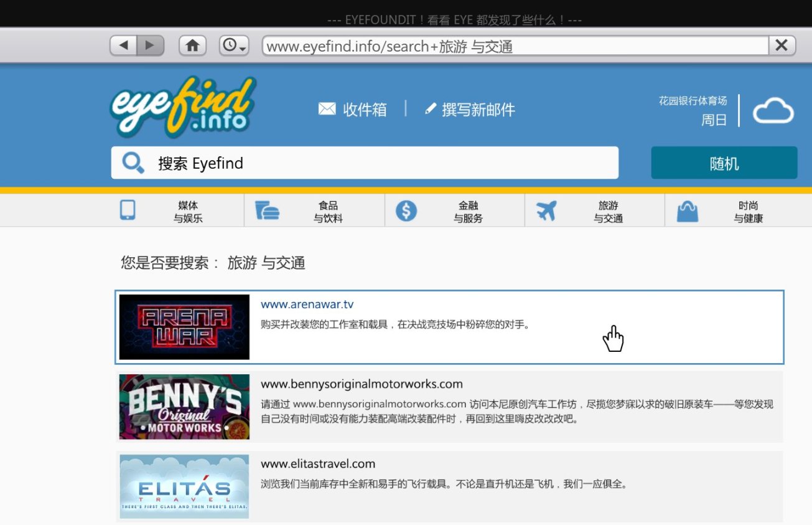
Task: Open the inbox envelope icon
Action: (x=327, y=110)
